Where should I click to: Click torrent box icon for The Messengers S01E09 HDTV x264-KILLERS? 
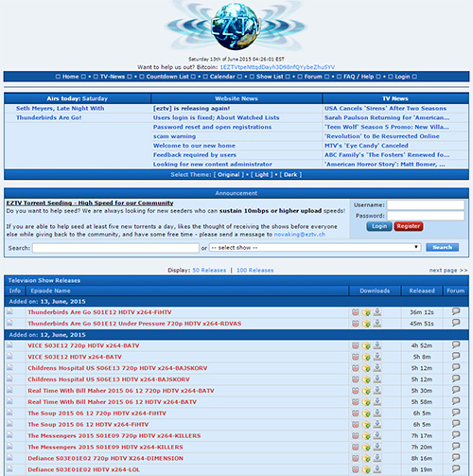point(366,448)
